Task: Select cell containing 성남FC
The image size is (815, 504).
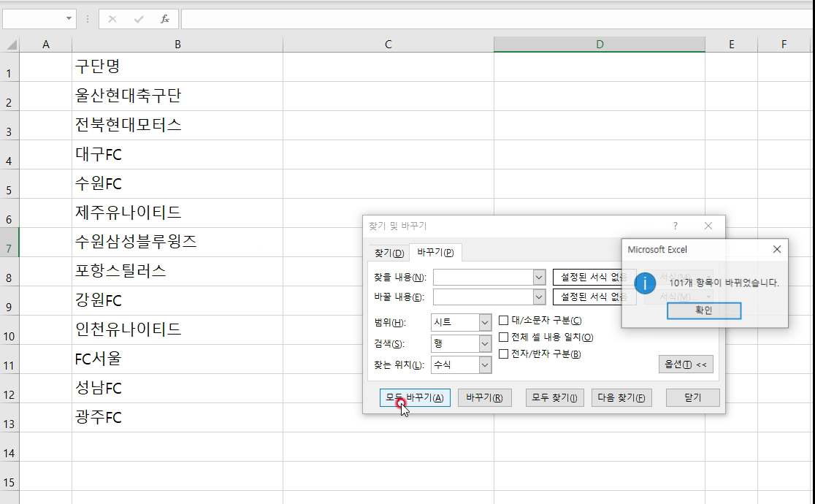Action: click(x=177, y=388)
